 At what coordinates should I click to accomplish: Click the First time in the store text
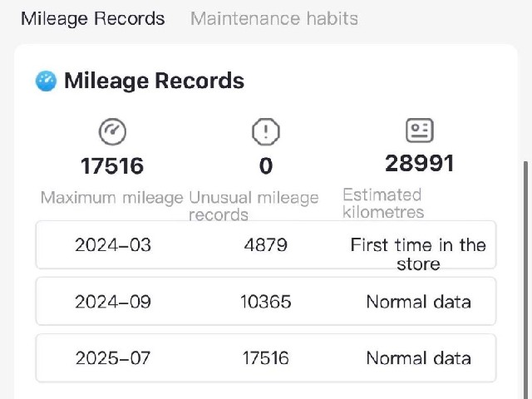pos(418,254)
